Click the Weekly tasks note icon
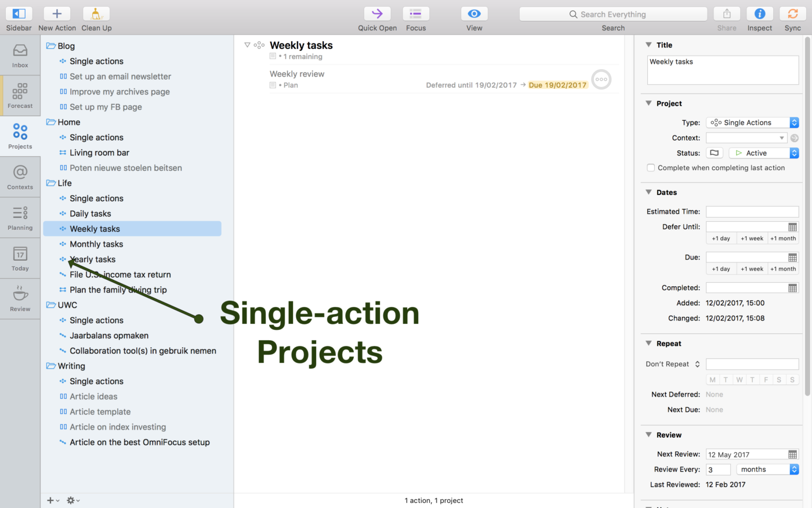 (273, 56)
